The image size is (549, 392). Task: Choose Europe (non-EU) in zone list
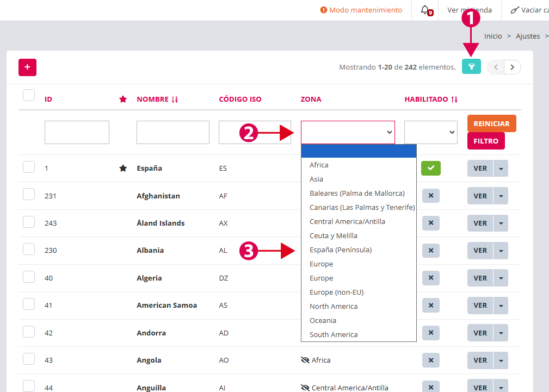coord(336,292)
